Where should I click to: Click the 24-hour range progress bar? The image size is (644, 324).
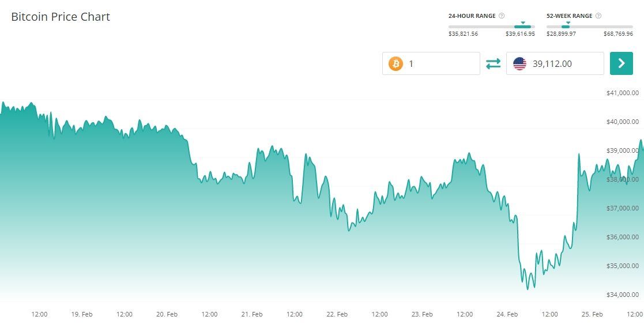pyautogui.click(x=491, y=27)
